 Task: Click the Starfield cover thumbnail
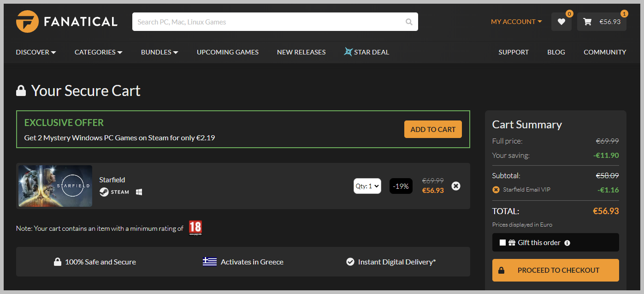[x=55, y=186]
